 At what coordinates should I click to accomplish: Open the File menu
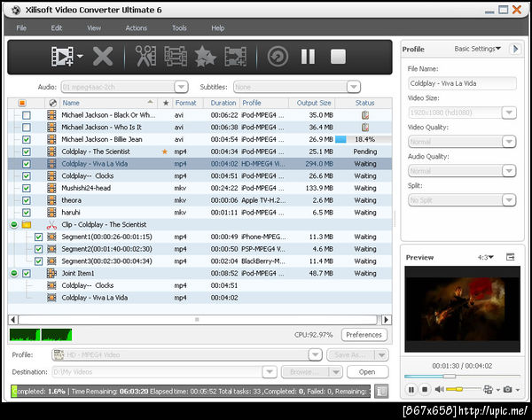(x=21, y=27)
